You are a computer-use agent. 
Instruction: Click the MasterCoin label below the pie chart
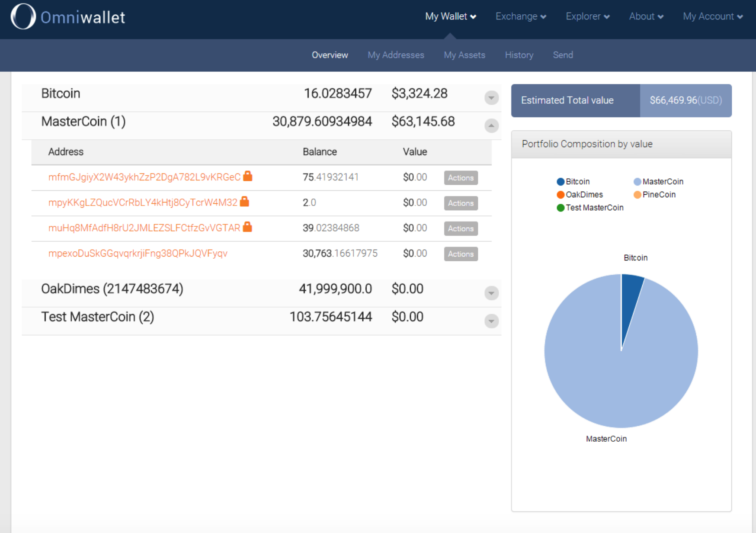coord(606,439)
